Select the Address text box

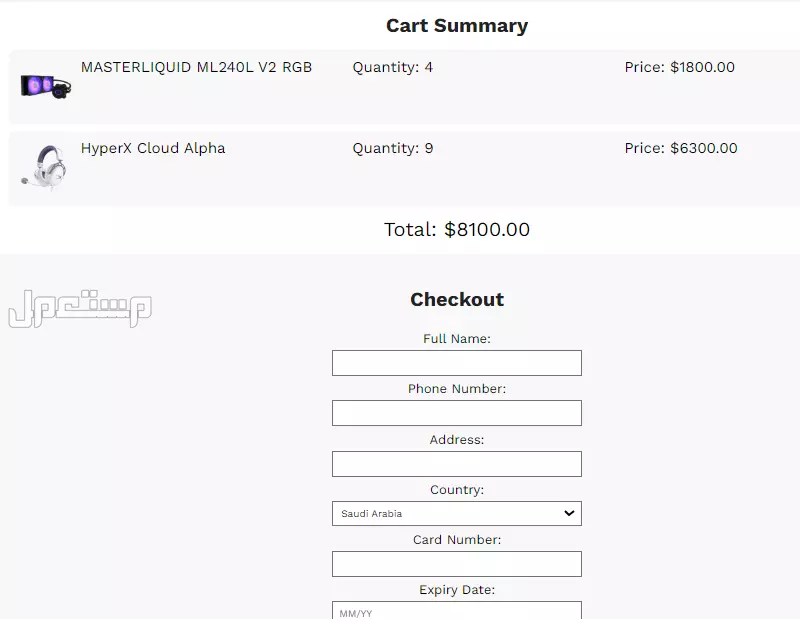click(456, 464)
